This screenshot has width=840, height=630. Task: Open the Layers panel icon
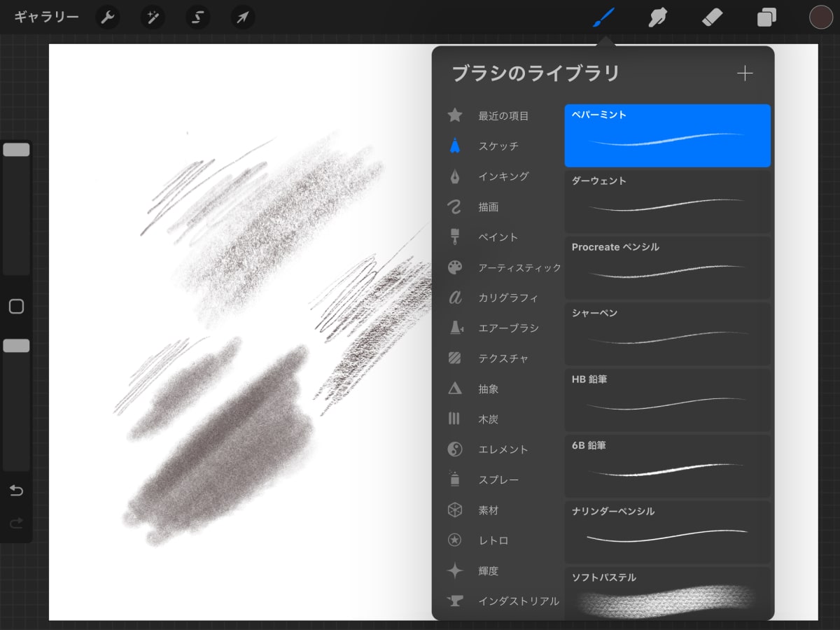tap(766, 17)
